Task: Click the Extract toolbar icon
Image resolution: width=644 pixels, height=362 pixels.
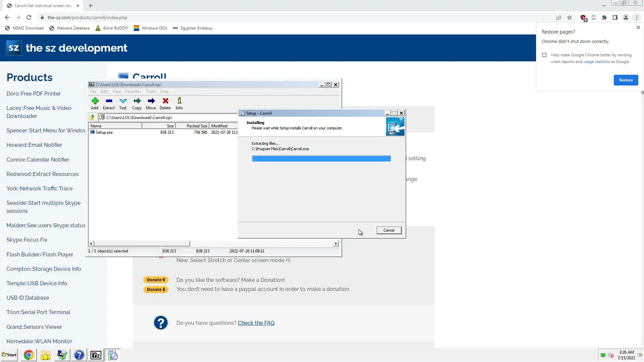Action: tap(109, 103)
